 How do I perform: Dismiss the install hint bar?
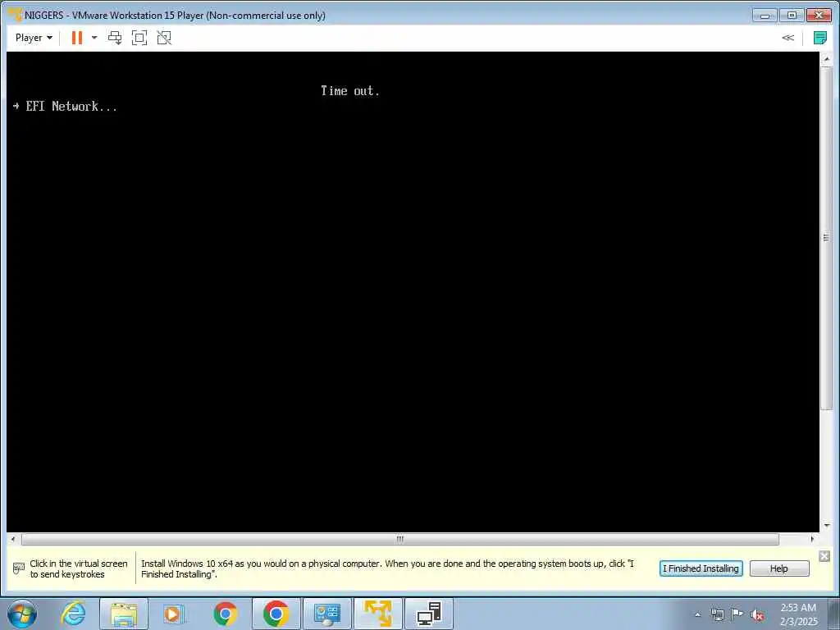tap(824, 556)
